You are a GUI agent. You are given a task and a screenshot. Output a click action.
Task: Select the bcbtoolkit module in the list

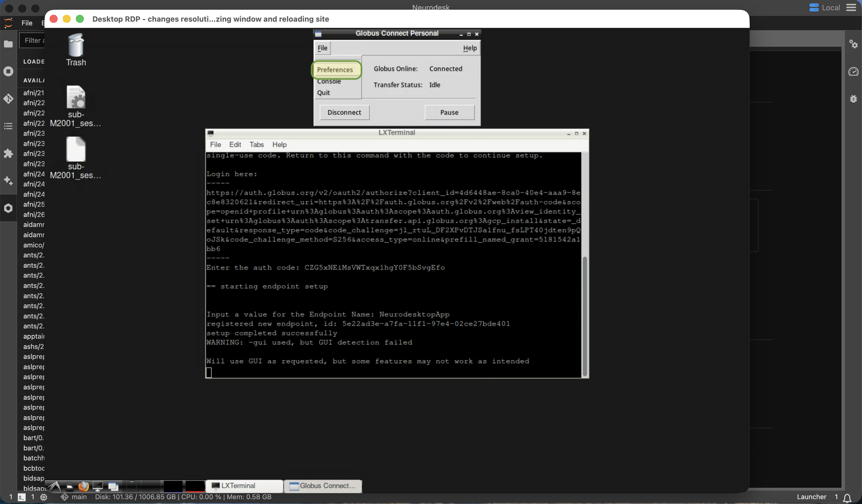pos(34,468)
